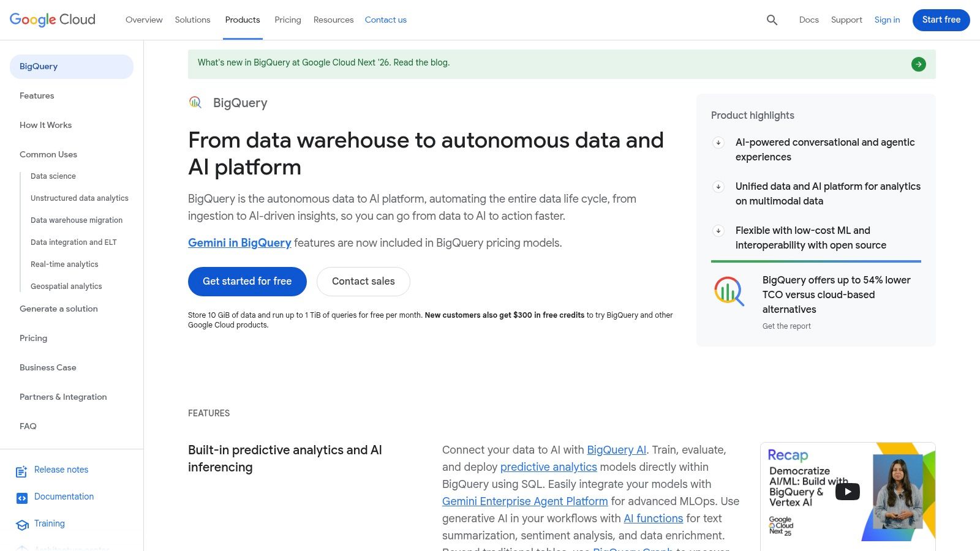980x551 pixels.
Task: Open the Pricing top nav item
Action: coord(288,20)
